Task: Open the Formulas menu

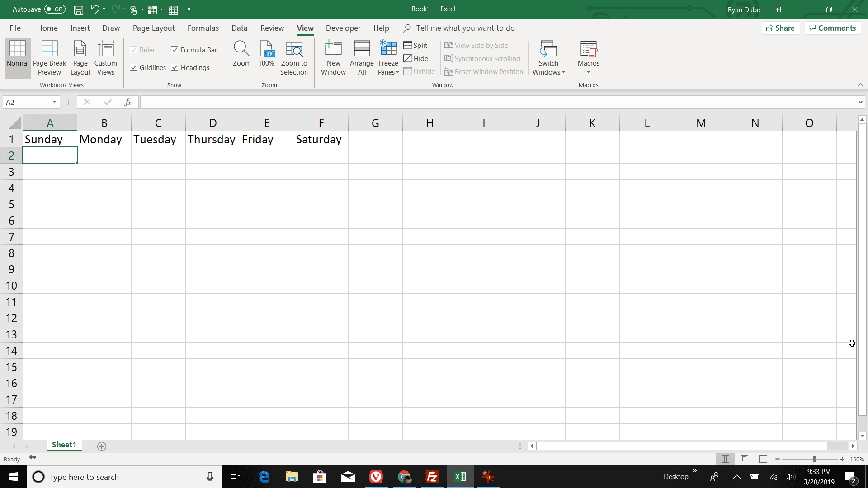Action: (203, 28)
